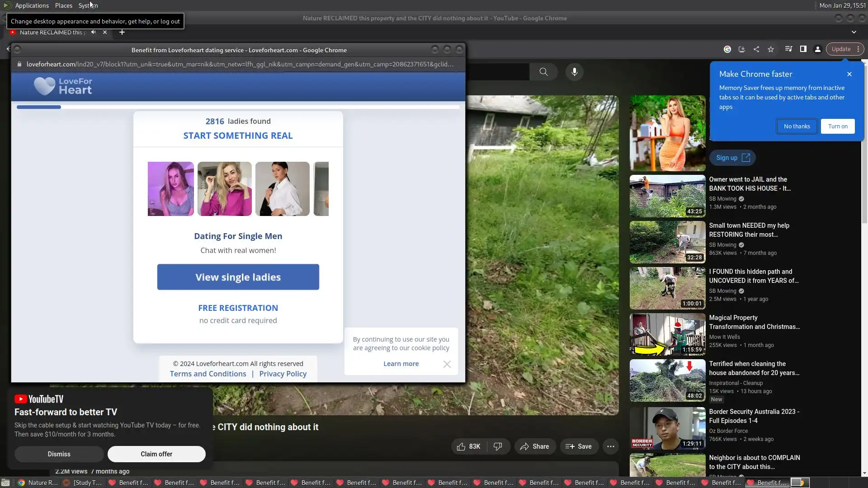Open Chrome side panel icon
Image resolution: width=868 pixels, height=488 pixels.
(803, 49)
